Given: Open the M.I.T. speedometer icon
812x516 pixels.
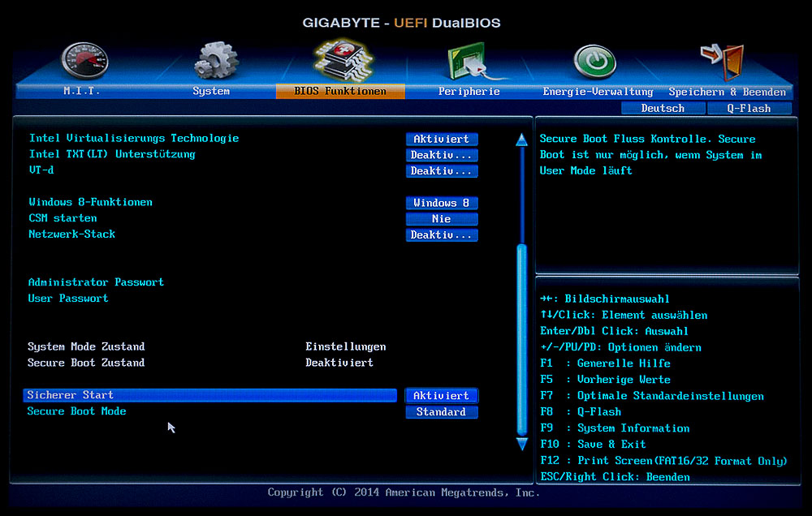Looking at the screenshot, I should (84, 61).
